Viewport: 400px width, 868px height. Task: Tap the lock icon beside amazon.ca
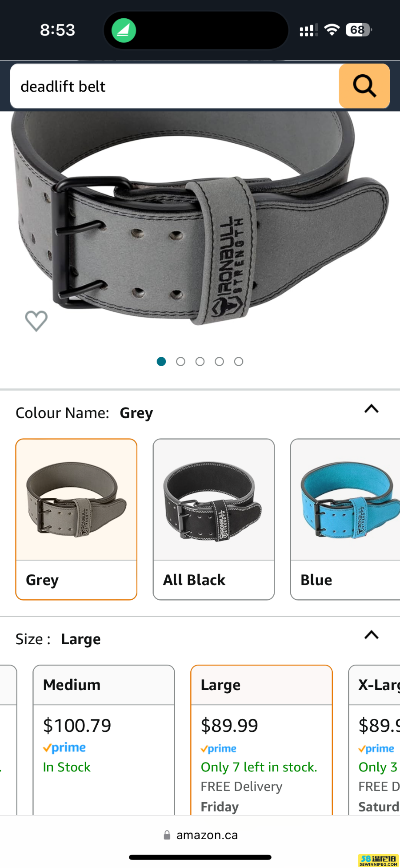[167, 835]
